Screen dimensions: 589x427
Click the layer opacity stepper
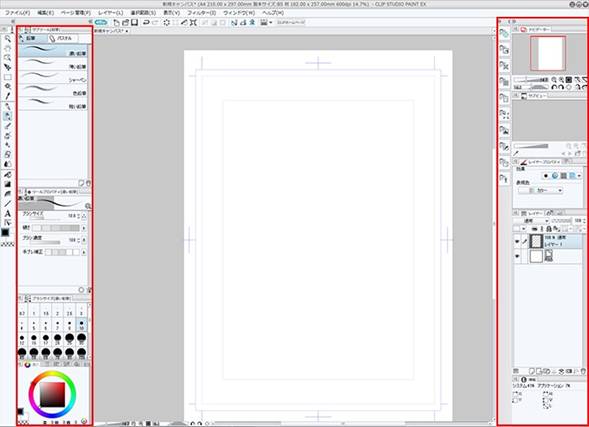point(584,220)
